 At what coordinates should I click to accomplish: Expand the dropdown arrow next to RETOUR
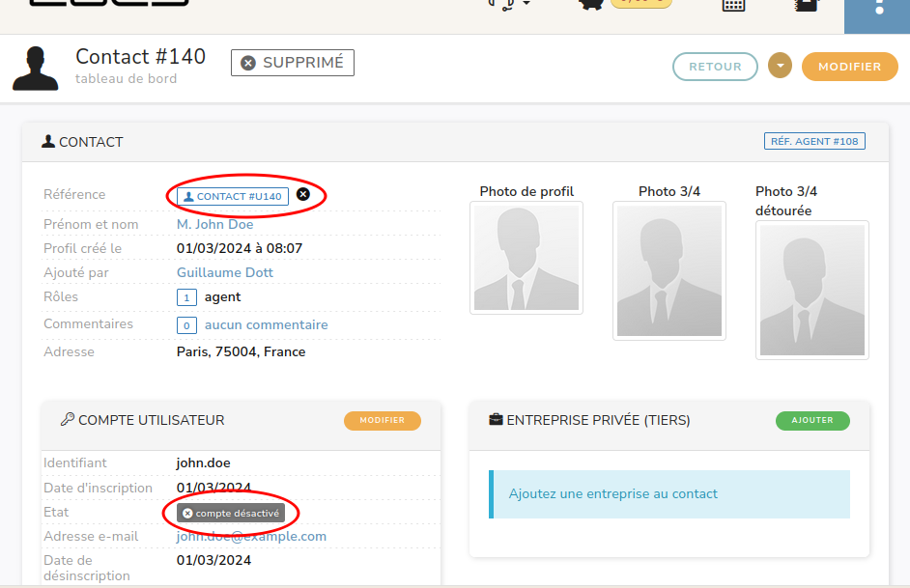click(780, 66)
